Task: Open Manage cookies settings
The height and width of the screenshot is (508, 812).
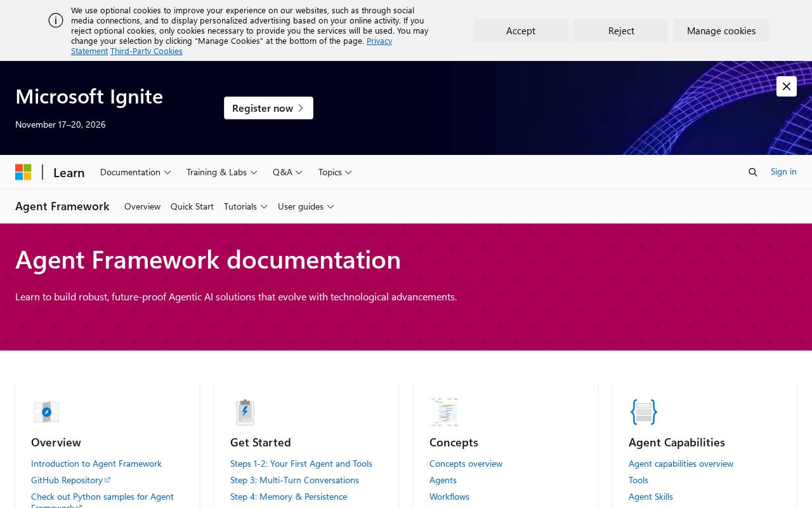Action: click(721, 30)
